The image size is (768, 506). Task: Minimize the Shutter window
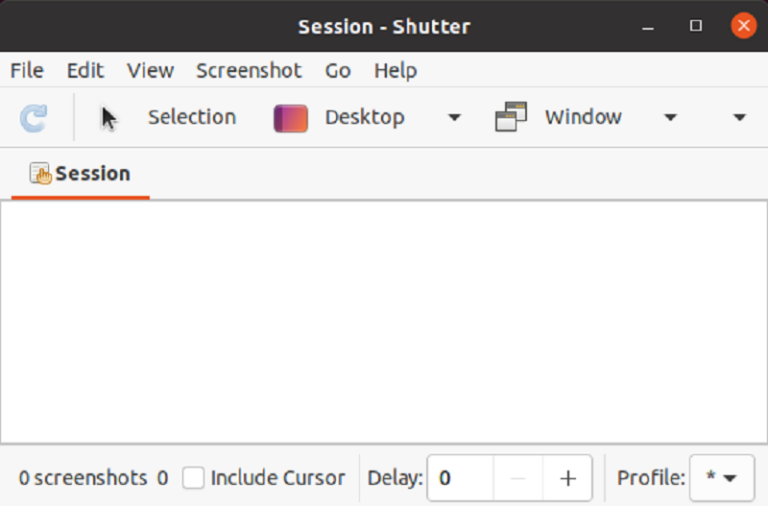point(650,26)
